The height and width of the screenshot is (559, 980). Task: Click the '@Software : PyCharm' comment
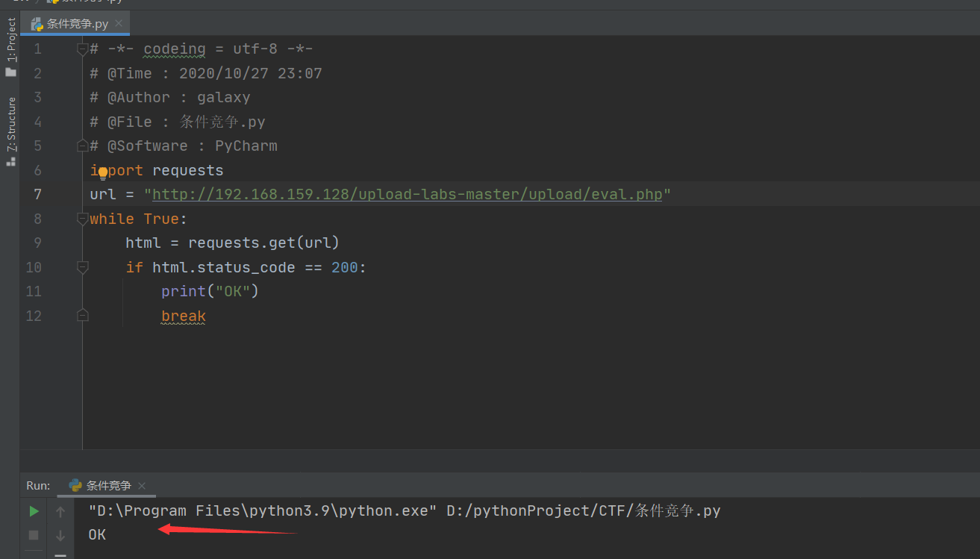tap(183, 146)
